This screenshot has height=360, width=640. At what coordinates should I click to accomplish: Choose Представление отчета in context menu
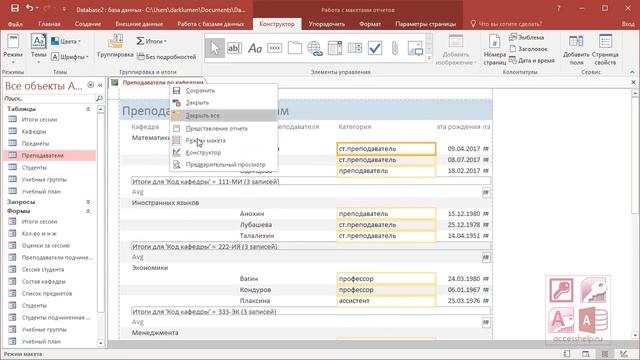click(x=224, y=129)
